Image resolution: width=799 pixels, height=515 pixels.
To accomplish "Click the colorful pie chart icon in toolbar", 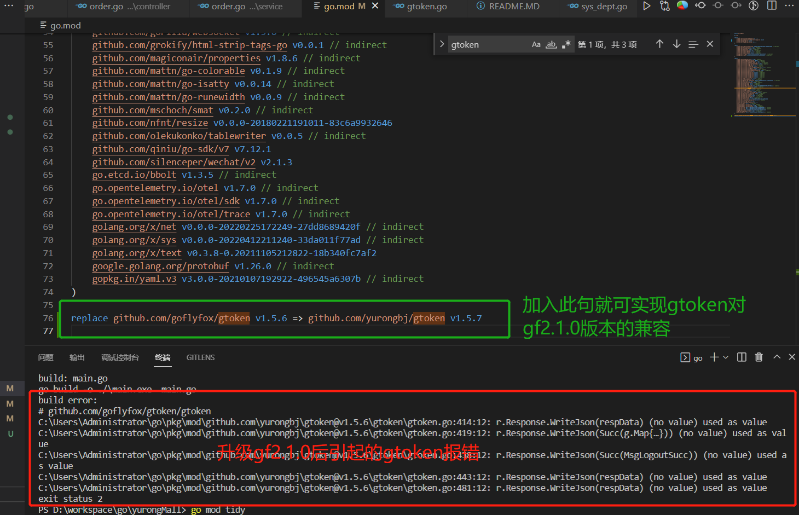I will tap(682, 6).
